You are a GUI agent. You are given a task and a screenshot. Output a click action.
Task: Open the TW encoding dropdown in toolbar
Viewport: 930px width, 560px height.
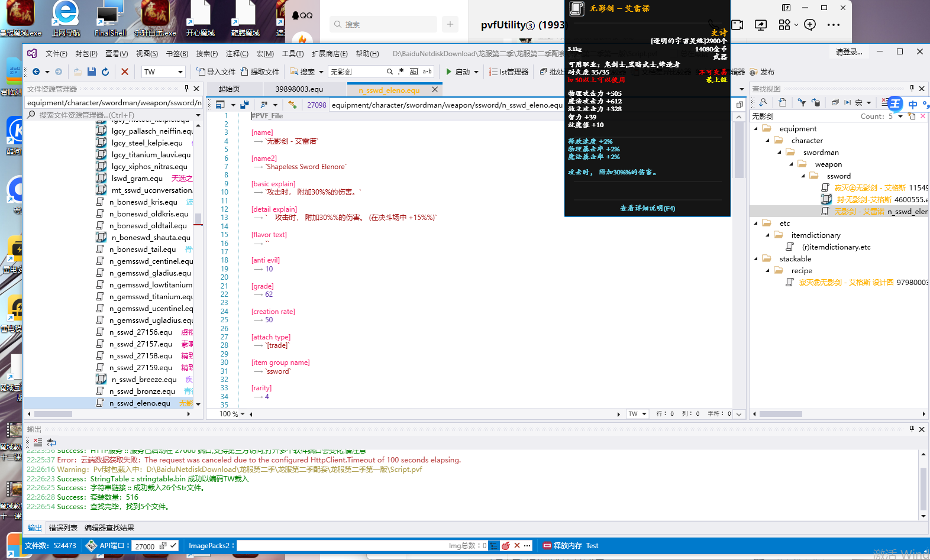(x=180, y=72)
